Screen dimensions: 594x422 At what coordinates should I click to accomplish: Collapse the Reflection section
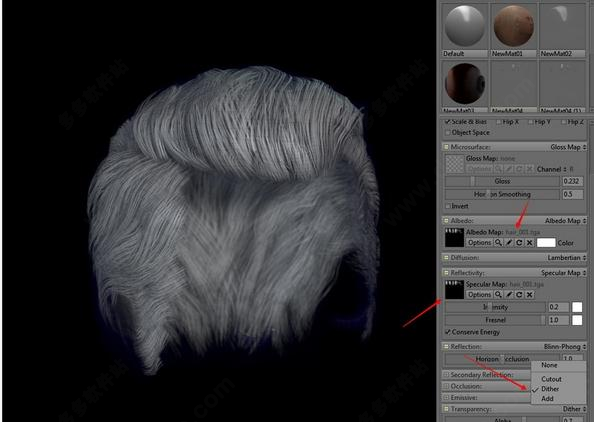tap(446, 347)
